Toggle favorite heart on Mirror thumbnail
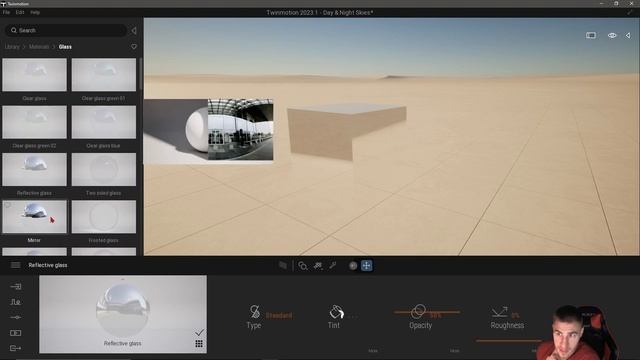The height and width of the screenshot is (360, 640). point(8,205)
